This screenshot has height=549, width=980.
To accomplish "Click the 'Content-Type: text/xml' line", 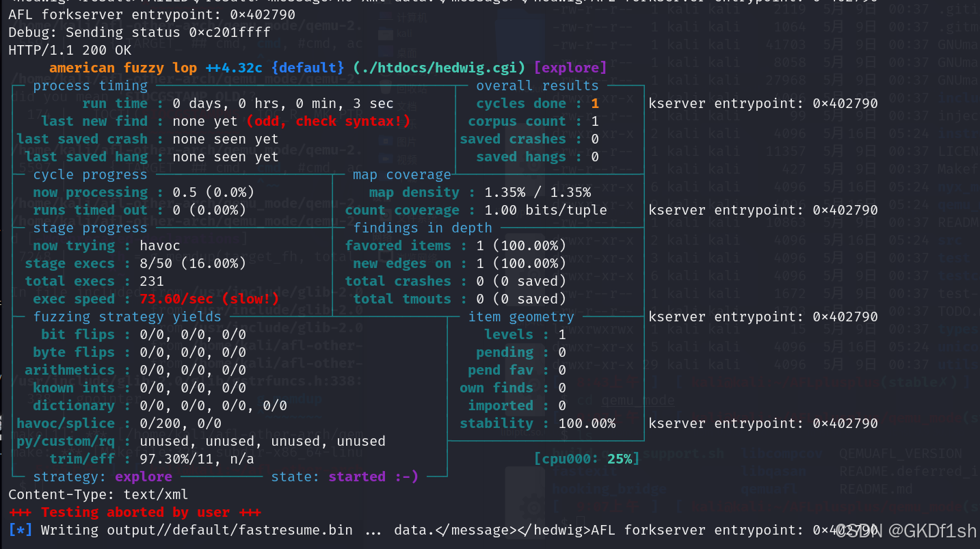I will point(98,494).
